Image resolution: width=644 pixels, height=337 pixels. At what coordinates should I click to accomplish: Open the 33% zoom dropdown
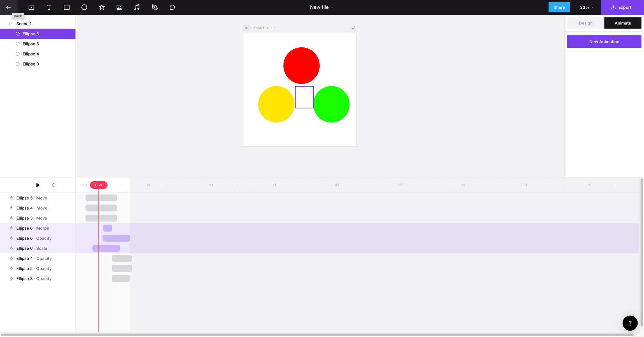tap(586, 7)
